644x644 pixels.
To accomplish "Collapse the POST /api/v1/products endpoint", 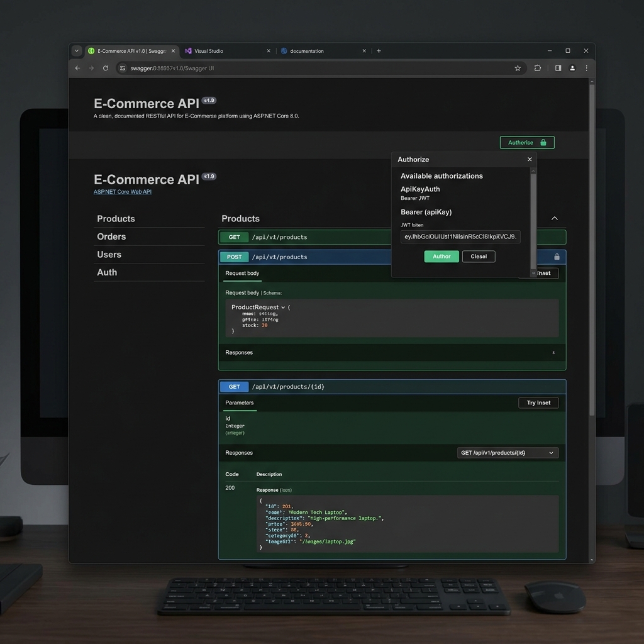I will pyautogui.click(x=305, y=257).
